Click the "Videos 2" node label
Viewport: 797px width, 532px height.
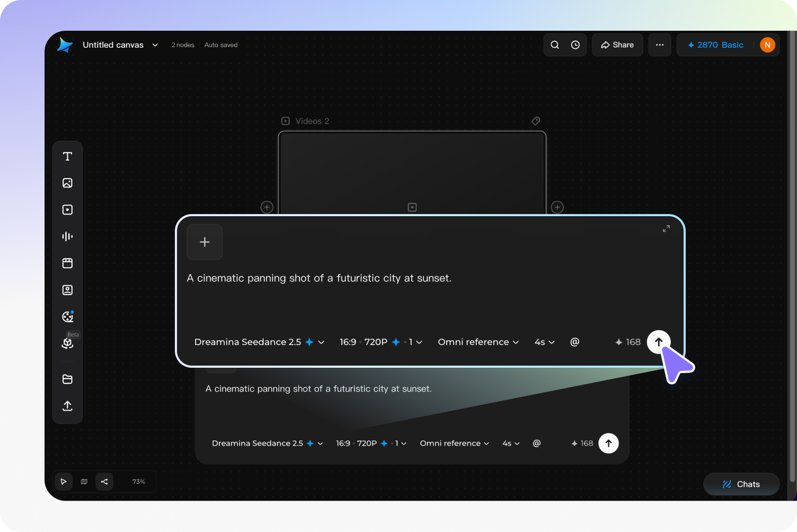point(312,121)
